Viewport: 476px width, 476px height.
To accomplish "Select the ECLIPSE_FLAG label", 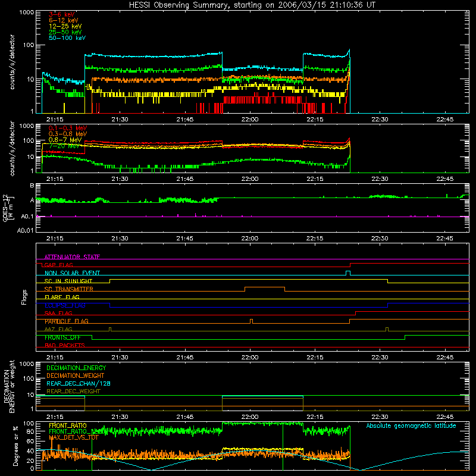I will (65, 305).
